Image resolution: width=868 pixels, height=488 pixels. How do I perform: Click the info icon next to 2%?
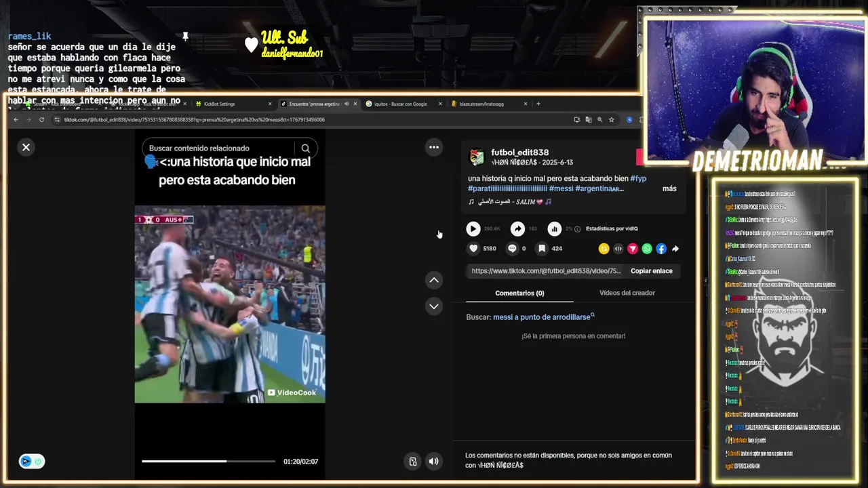click(578, 229)
